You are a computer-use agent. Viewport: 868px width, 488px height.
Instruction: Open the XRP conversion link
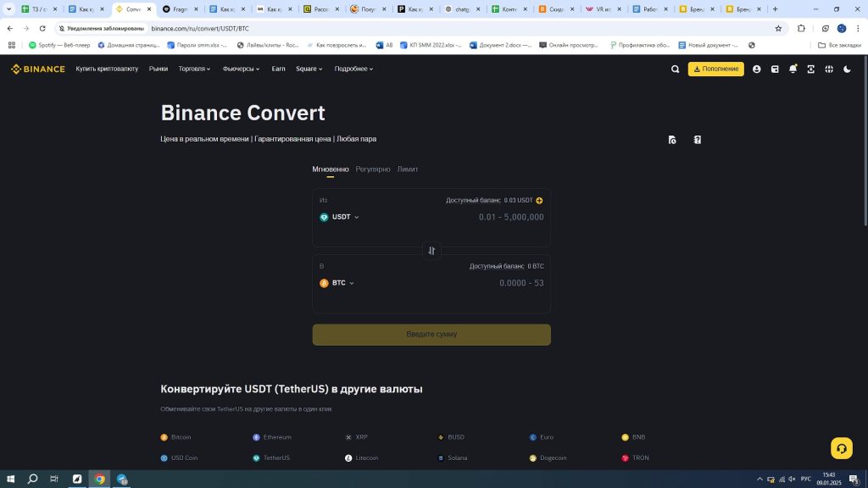pyautogui.click(x=356, y=437)
